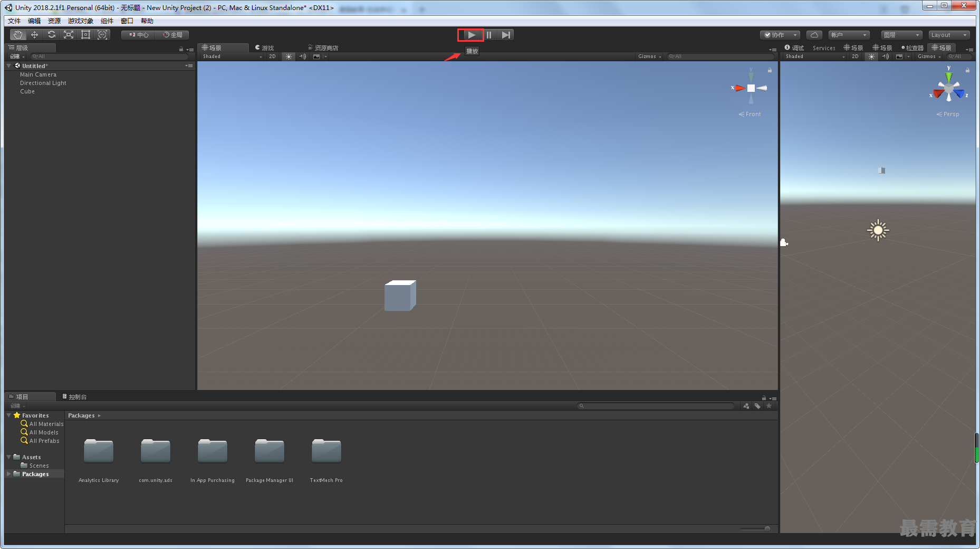
Task: Switch to the 游戏 Game tab
Action: (x=265, y=48)
